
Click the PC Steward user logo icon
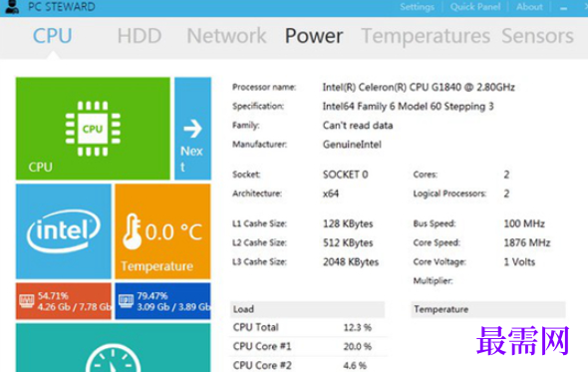click(x=12, y=7)
